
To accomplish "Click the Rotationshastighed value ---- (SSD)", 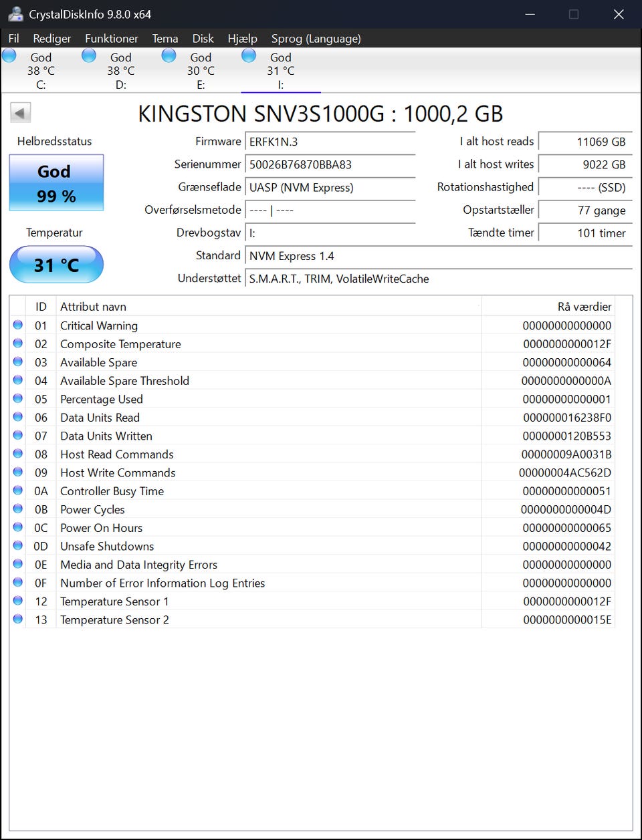I will point(585,187).
